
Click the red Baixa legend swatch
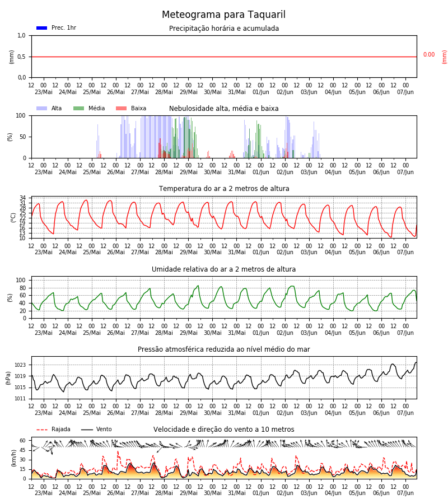(121, 108)
